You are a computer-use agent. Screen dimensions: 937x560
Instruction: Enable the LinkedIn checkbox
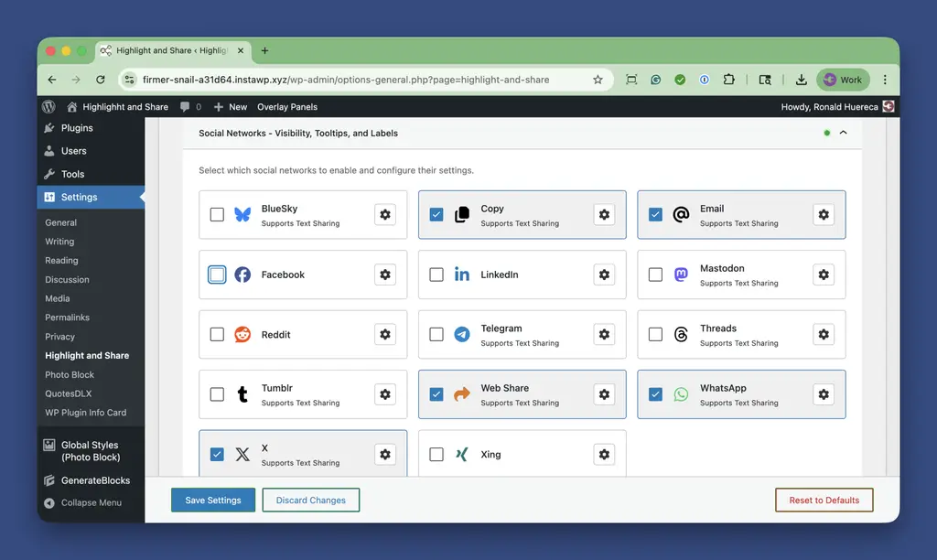tap(436, 275)
